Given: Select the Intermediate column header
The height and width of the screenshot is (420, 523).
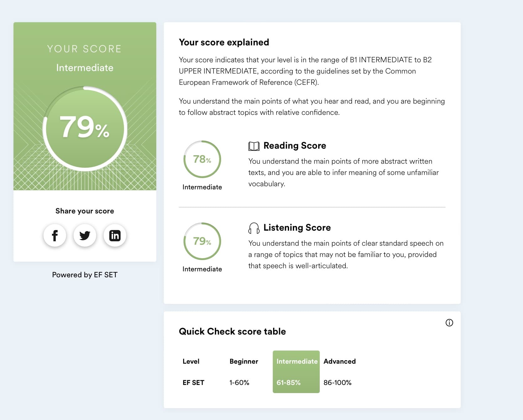Looking at the screenshot, I should 297,361.
